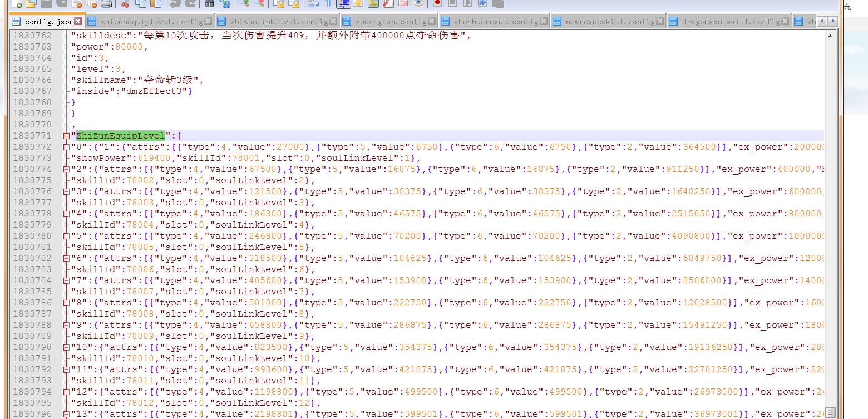
Task: Close the zhizunequiplevel.config tab
Action: pos(208,22)
